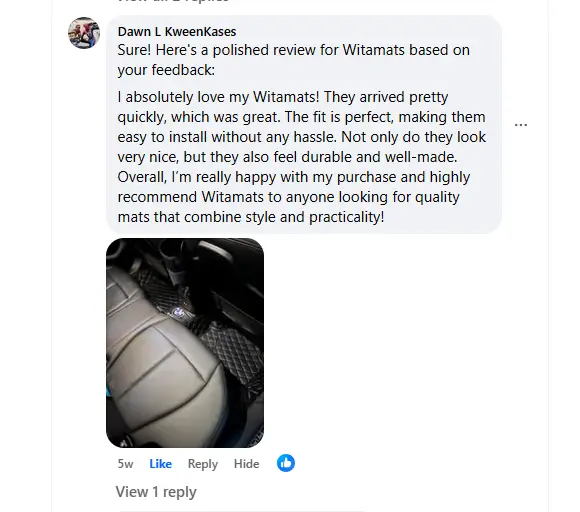Open the three-dot comment options menu
The image size is (580, 512).
click(521, 125)
